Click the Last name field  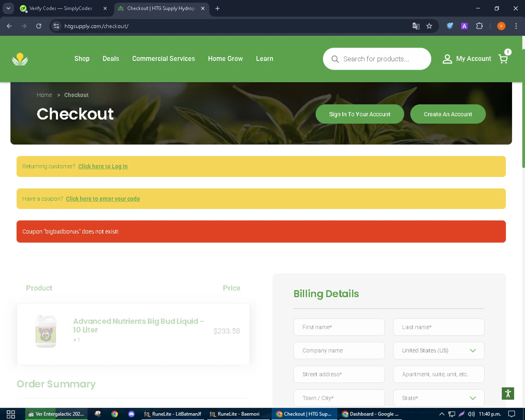439,327
